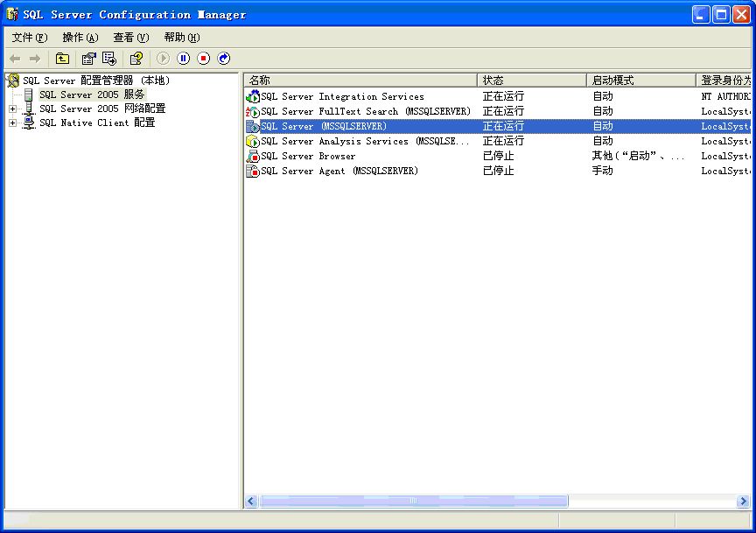Click the SQL Native Client 配置 tree icon
756x533 pixels.
click(x=29, y=123)
